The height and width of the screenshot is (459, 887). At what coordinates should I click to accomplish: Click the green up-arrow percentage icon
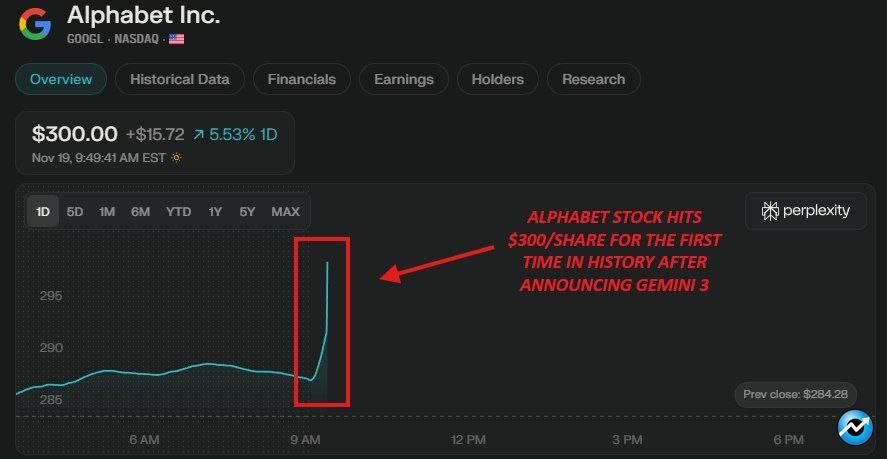tap(200, 133)
